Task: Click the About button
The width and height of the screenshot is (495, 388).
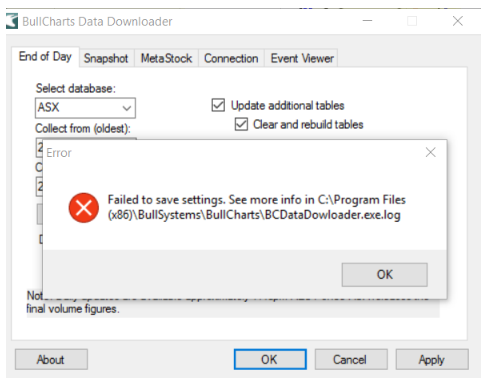Action: coord(51,359)
